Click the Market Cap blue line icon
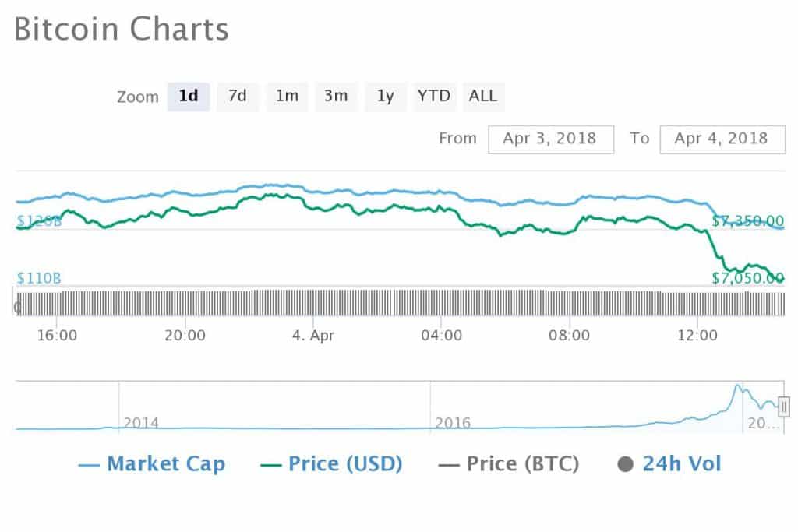Viewport: 798px width, 532px height. click(90, 465)
